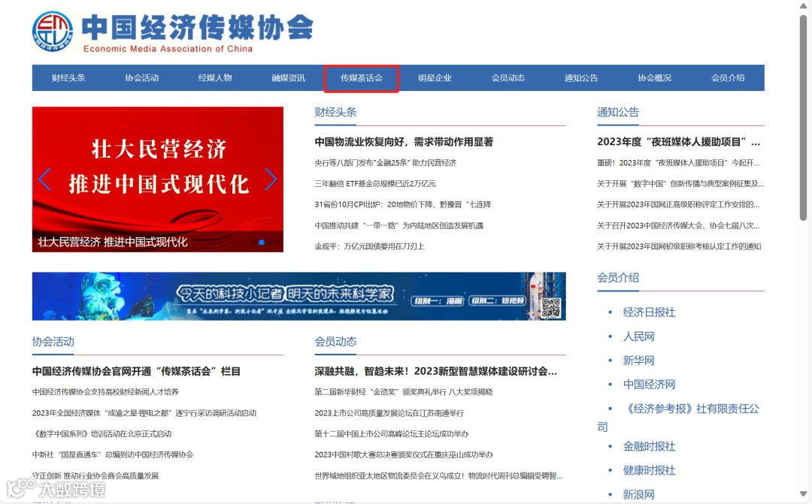Open the 协会概况 nav menu item
Viewport: 812px width, 504px height.
[655, 78]
